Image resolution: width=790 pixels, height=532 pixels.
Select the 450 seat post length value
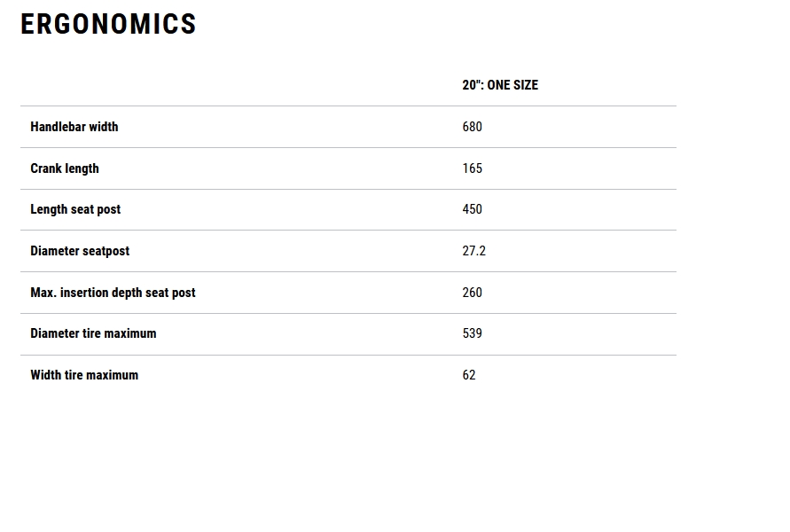[472, 209]
